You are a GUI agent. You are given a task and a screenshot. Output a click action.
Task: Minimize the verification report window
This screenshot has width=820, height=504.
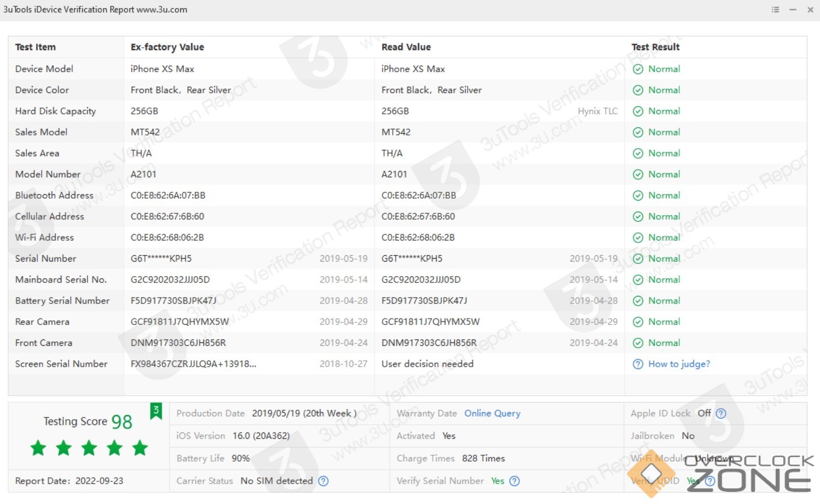(793, 10)
